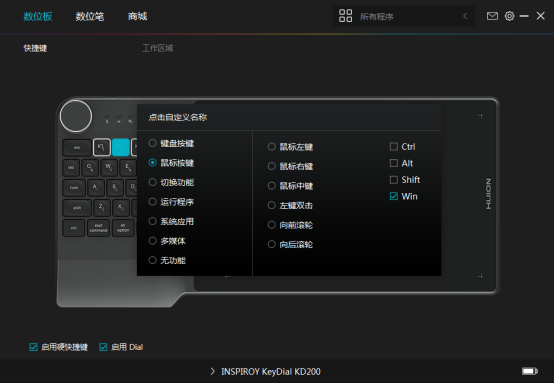
Task: Enable the Alt modifier checkbox
Action: point(394,163)
